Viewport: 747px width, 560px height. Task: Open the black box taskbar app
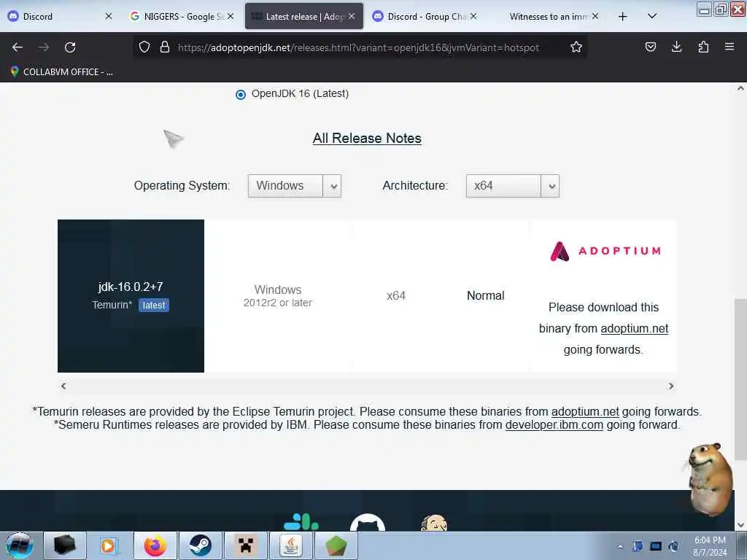coord(65,545)
